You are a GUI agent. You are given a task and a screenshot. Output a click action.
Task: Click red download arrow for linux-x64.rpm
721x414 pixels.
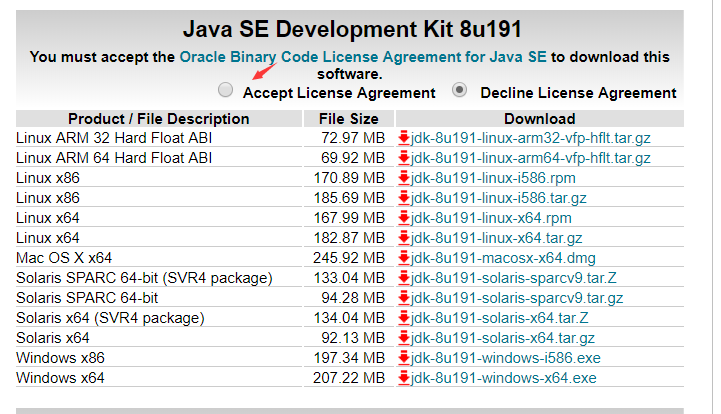(404, 218)
